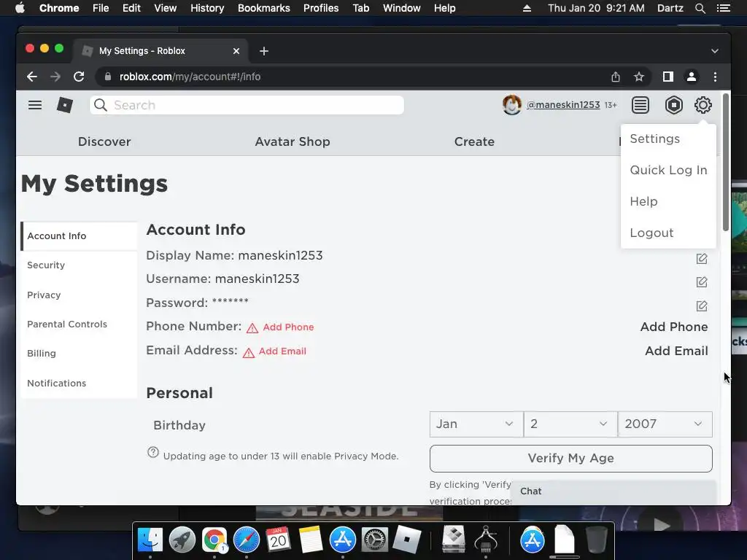Close the My Settings - Roblox tab

pyautogui.click(x=236, y=51)
